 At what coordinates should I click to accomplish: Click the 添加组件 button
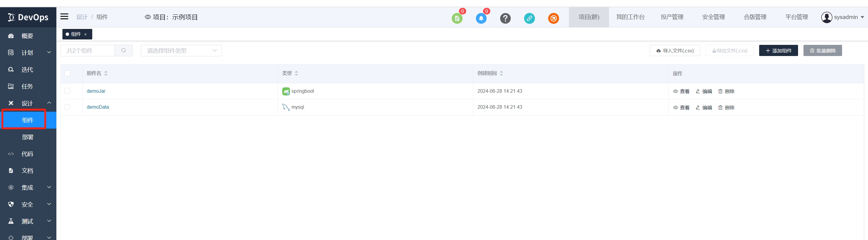click(778, 51)
